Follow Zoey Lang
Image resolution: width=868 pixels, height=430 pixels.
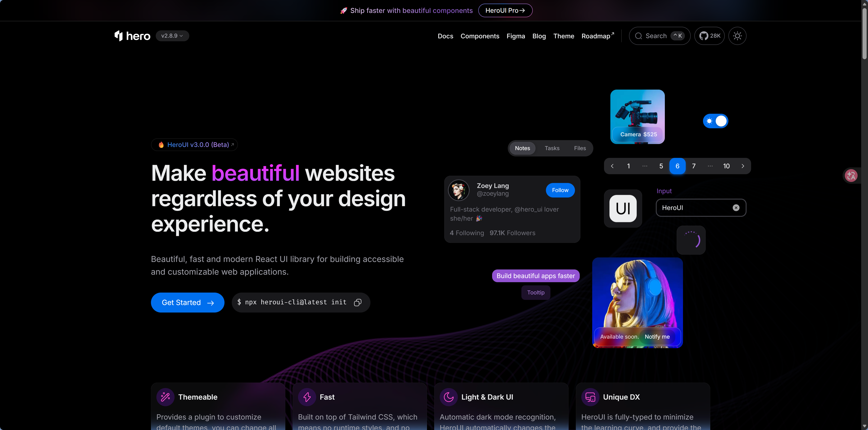(x=560, y=190)
